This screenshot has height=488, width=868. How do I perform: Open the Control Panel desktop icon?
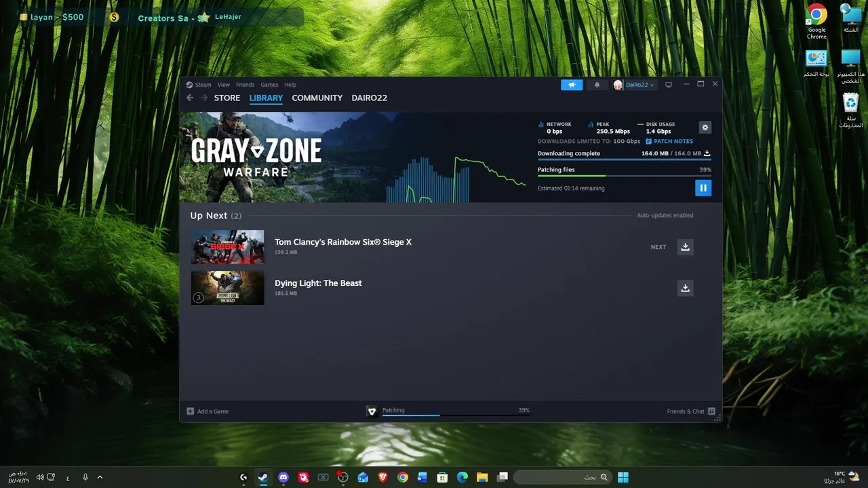pos(816,63)
